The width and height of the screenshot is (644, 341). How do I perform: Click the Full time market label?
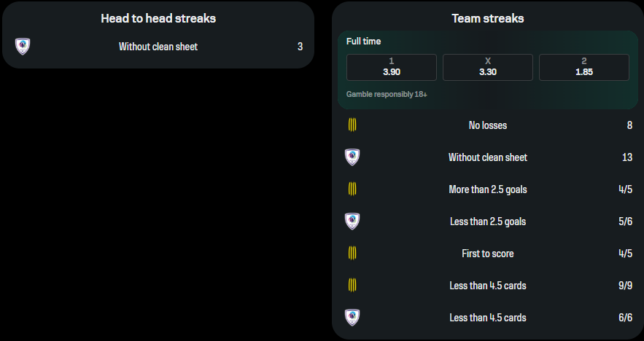click(363, 42)
